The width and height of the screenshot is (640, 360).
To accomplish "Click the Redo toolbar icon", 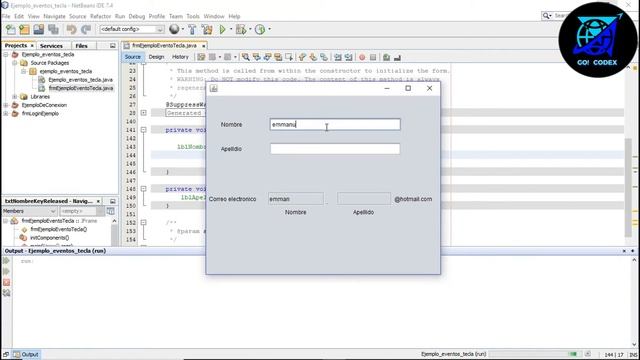I will point(86,29).
